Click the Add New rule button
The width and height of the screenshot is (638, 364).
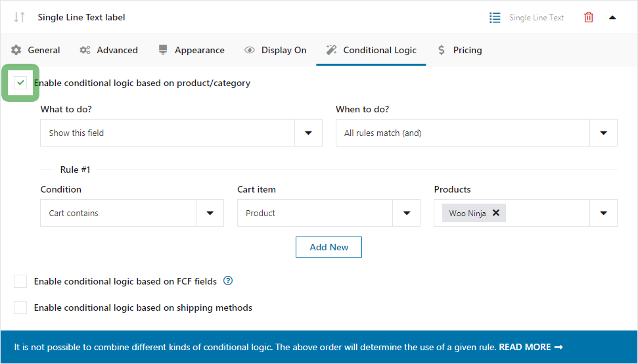(329, 247)
